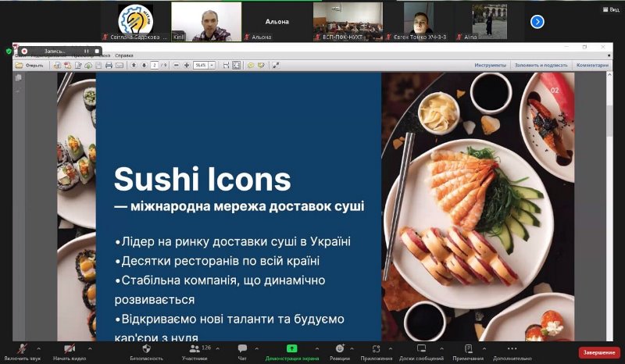The height and width of the screenshot is (364, 625).
Task: Click the Edit PDF toolbar icon
Action: click(78, 66)
